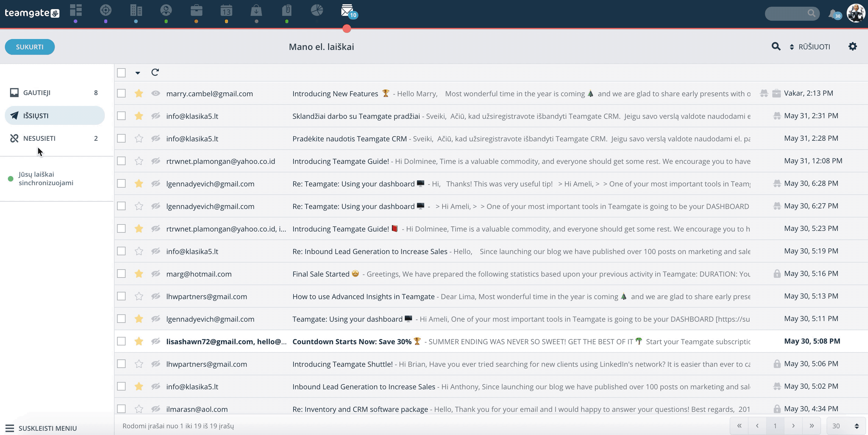868x435 pixels.
Task: Unstar the marry.cambel@gmail.com email
Action: coord(139,93)
